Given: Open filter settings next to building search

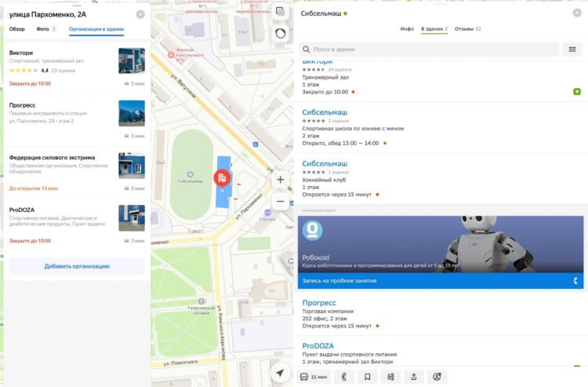Looking at the screenshot, I should coord(573,49).
